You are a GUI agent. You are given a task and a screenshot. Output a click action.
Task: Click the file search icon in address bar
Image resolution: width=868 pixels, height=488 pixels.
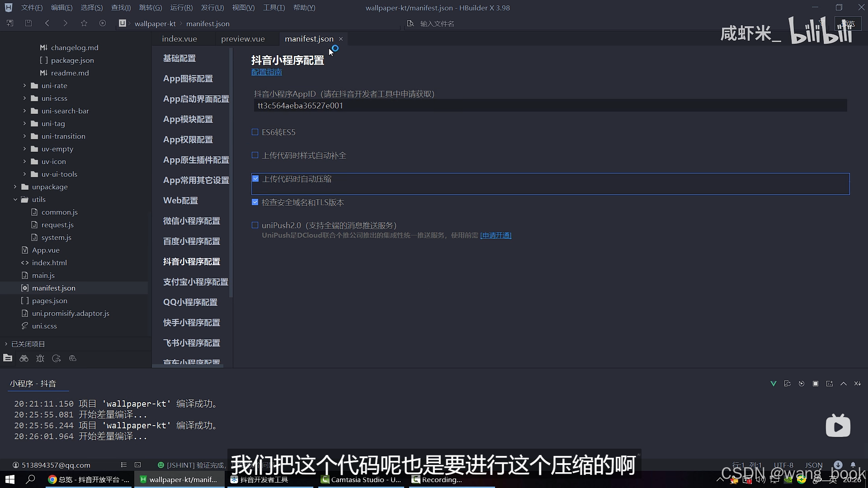click(410, 23)
